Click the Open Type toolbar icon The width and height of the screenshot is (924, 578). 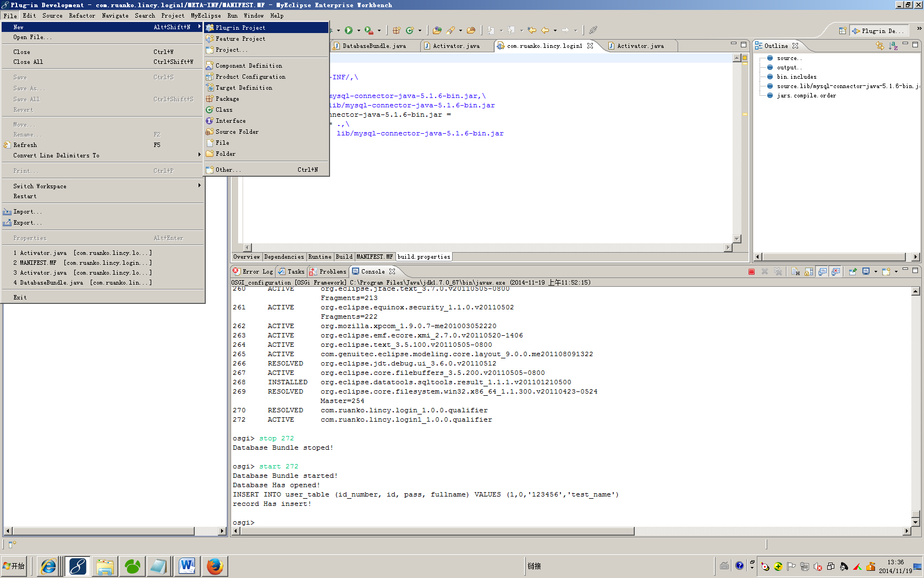[437, 30]
